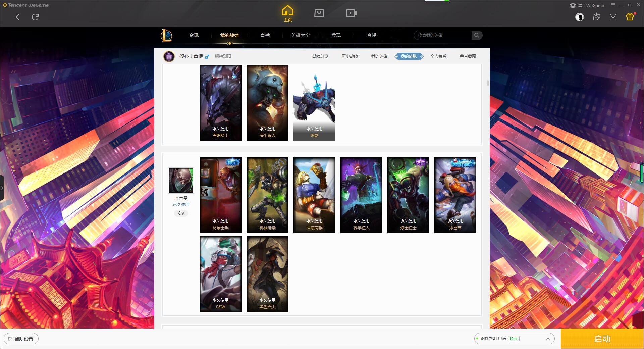
Task: Switch to 荣誉截图 sub-tab
Action: click(x=468, y=56)
